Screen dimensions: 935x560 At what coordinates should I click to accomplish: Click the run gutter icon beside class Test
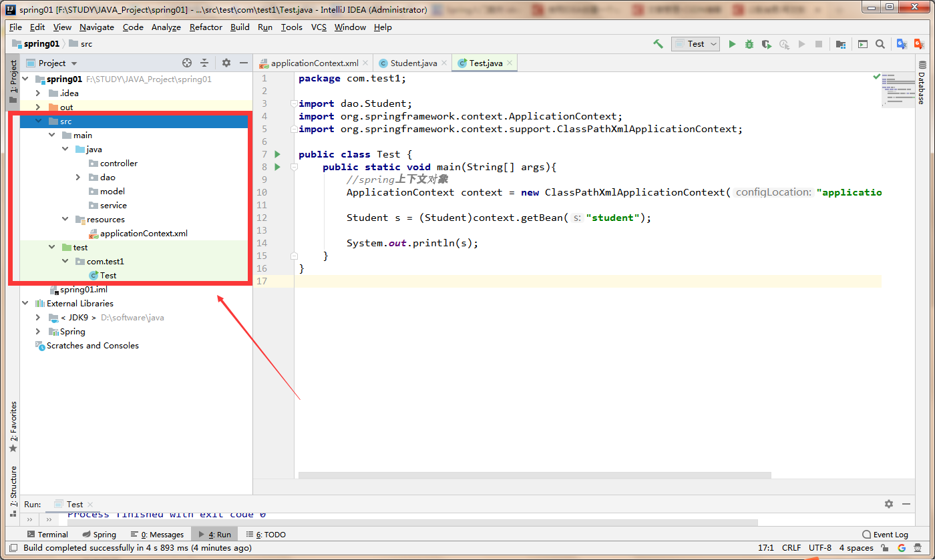pyautogui.click(x=278, y=154)
